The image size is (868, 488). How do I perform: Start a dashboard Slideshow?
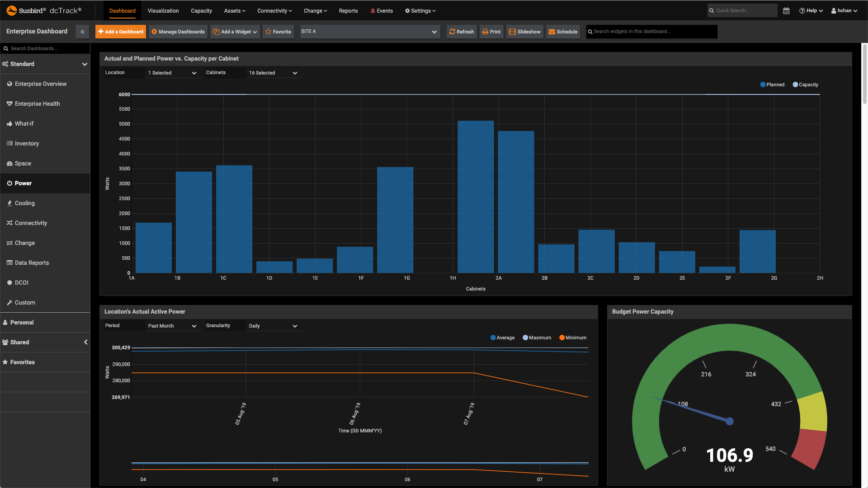pyautogui.click(x=524, y=32)
